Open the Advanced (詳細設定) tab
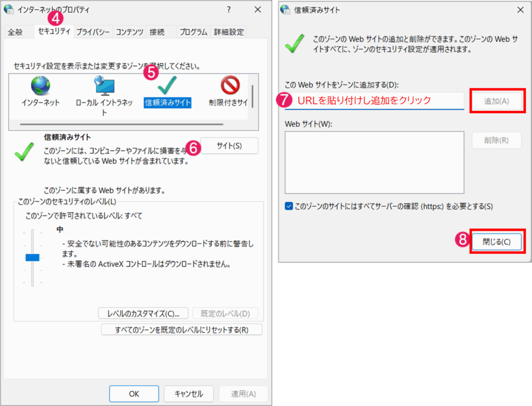532x406 pixels. (229, 32)
